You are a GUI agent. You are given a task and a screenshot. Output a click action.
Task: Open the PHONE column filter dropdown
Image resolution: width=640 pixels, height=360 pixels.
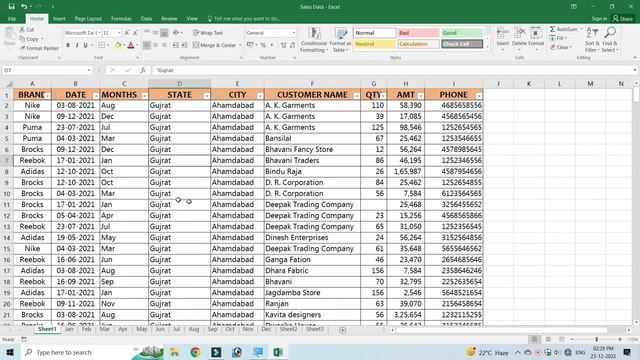pyautogui.click(x=479, y=96)
